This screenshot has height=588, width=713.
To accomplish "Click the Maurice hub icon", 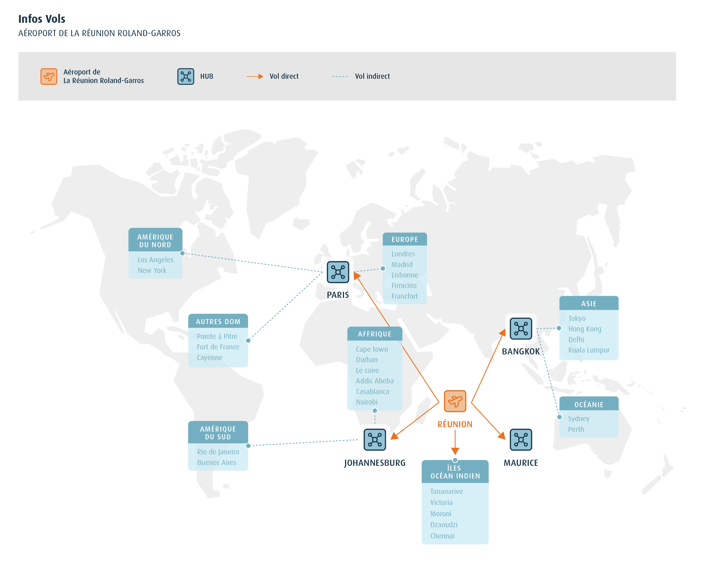I will pyautogui.click(x=521, y=440).
